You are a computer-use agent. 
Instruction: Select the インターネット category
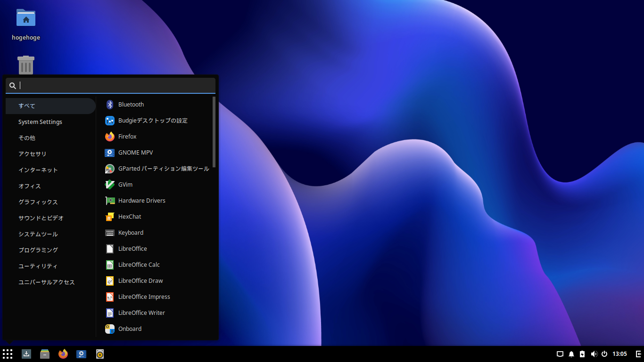(50, 170)
